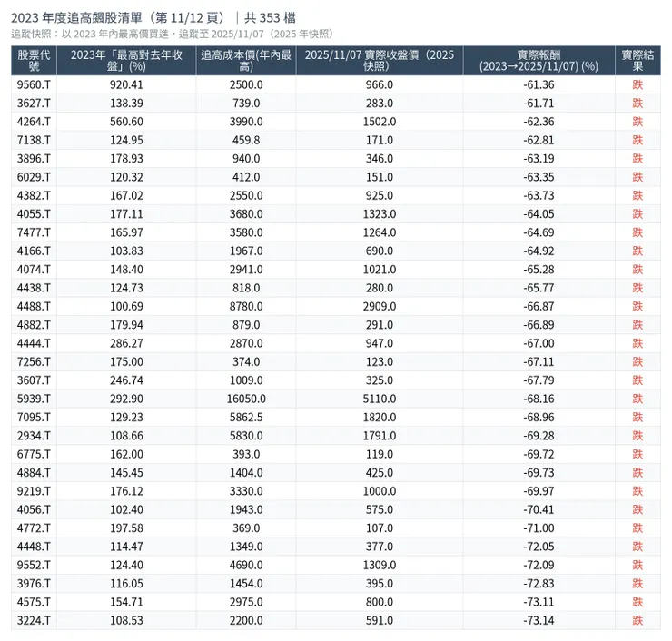Select stock code 3607.T
The image size is (672, 641).
click(x=34, y=380)
